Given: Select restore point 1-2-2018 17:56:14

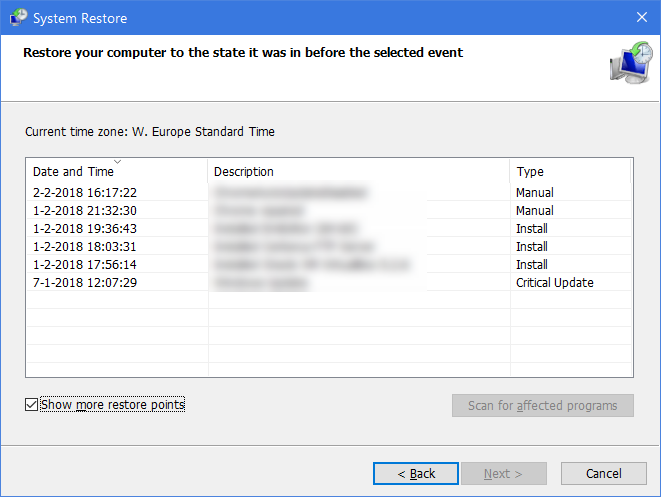Looking at the screenshot, I should (x=329, y=265).
